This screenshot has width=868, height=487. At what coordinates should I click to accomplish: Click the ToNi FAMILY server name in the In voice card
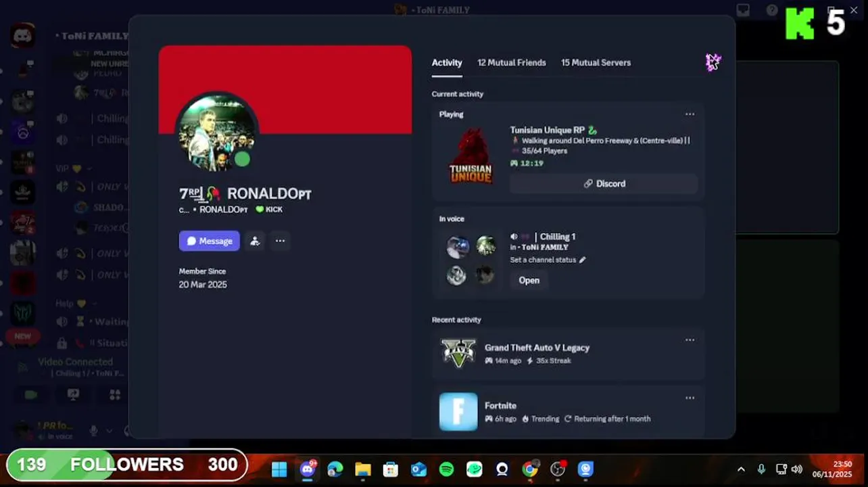(545, 248)
